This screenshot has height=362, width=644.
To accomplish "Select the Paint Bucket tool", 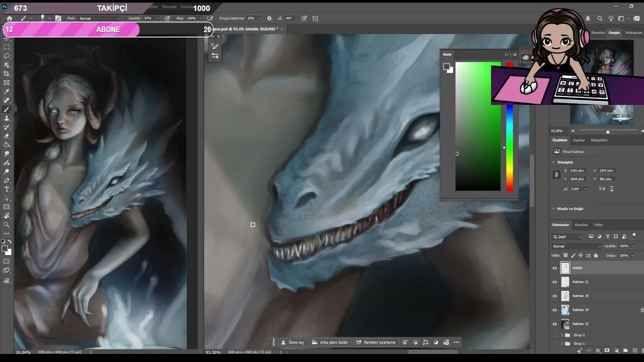I will [7, 145].
